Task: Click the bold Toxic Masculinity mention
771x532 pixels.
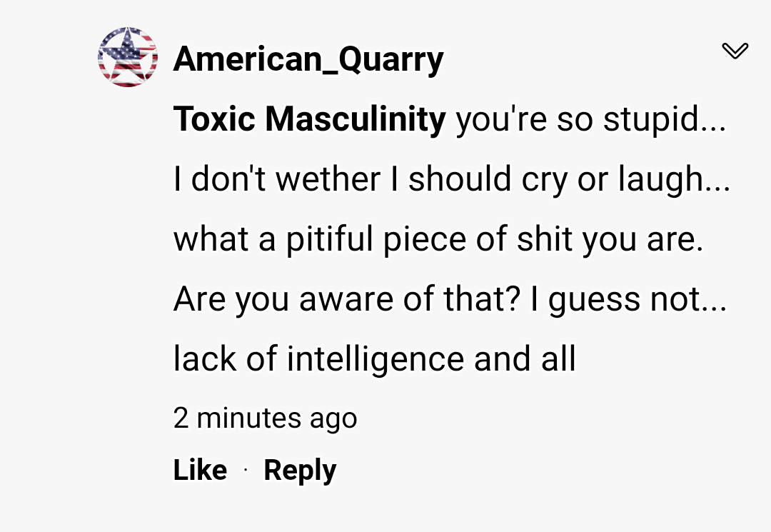Action: point(309,119)
